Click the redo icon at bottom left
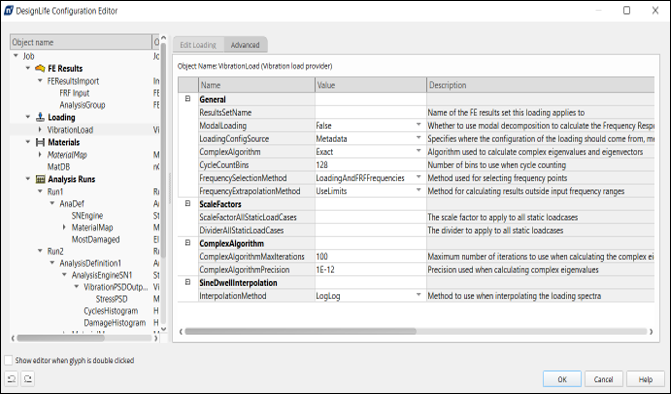 28,379
